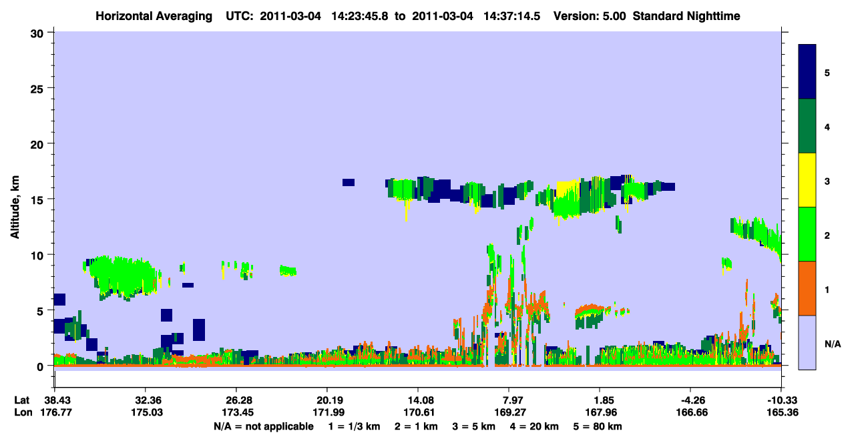
Task: Click the colorbar label '5'
Action: click(x=827, y=72)
